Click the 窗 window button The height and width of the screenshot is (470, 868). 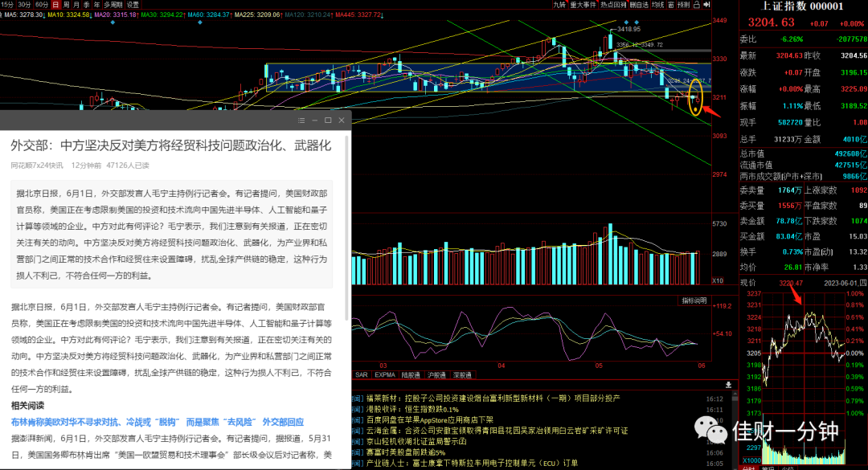pos(671,5)
